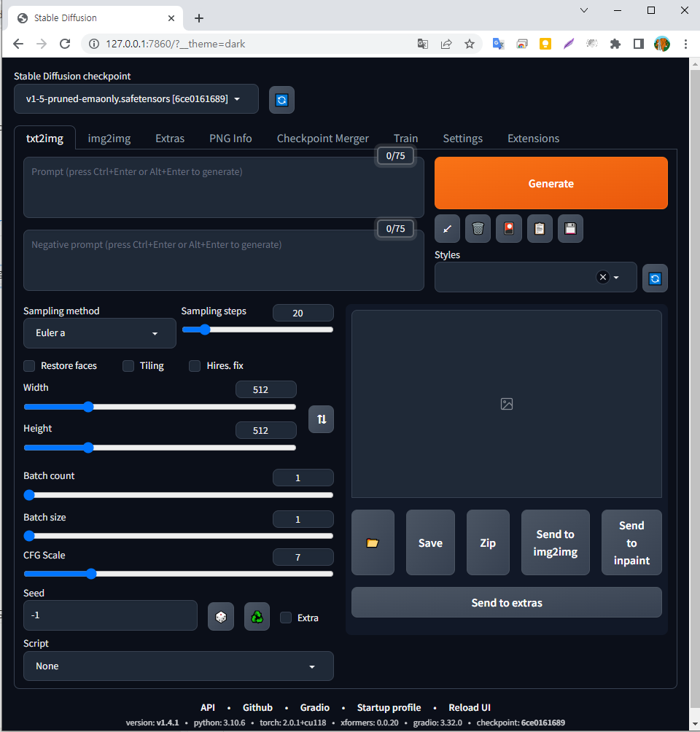Go back with the browser back arrow
Screen dimensions: 700x732
(x=18, y=44)
